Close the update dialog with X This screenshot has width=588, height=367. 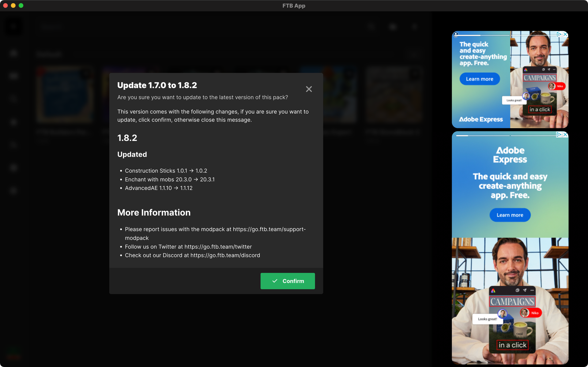click(x=309, y=89)
